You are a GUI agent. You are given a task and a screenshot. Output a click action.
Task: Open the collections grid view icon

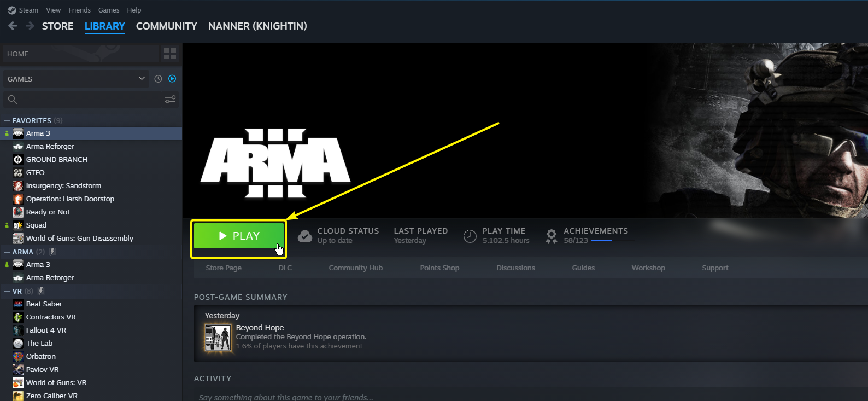click(170, 54)
